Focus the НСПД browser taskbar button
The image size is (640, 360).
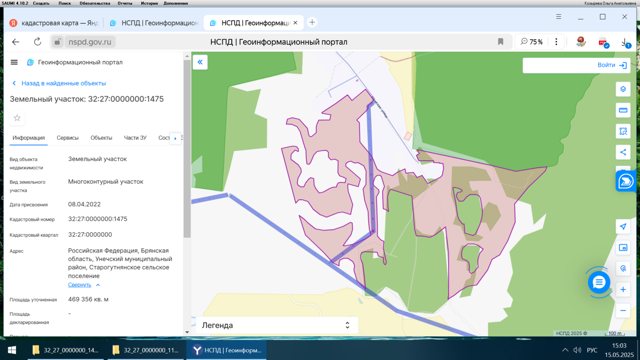(227, 350)
